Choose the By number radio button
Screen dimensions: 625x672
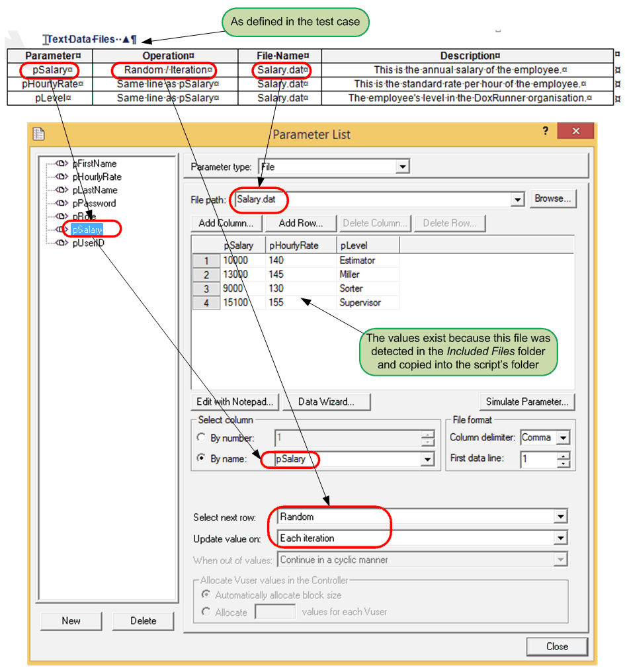[201, 437]
